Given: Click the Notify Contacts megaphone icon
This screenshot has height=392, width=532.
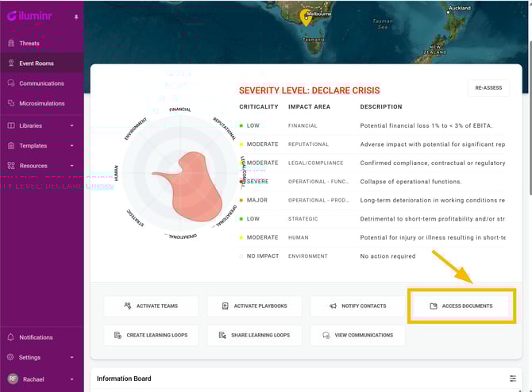Looking at the screenshot, I should tap(333, 306).
